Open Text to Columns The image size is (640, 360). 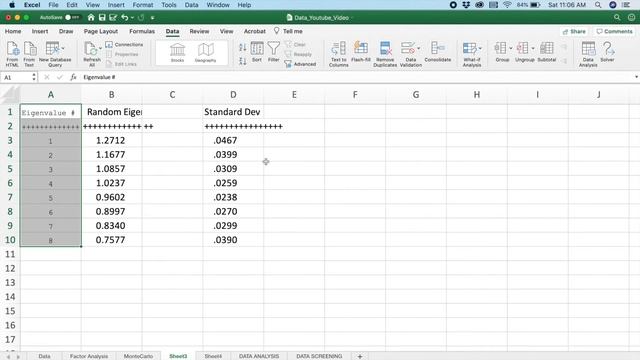pyautogui.click(x=339, y=53)
